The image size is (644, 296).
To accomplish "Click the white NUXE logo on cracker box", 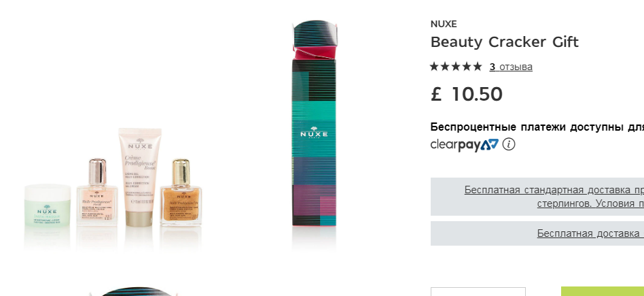I will pos(314,133).
